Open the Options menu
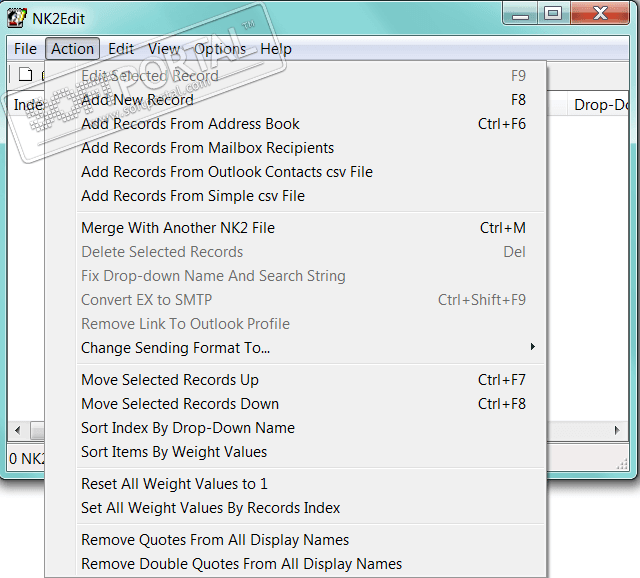Image resolution: width=640 pixels, height=578 pixels. (x=220, y=49)
